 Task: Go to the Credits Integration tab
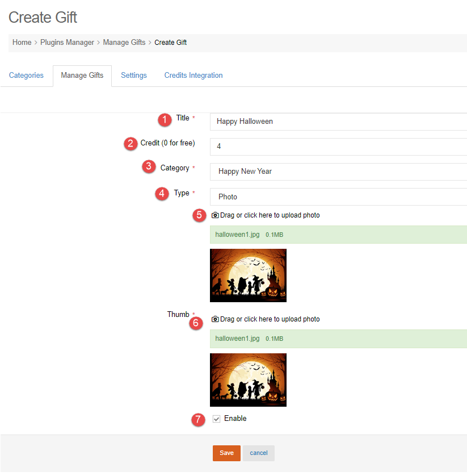pos(193,76)
